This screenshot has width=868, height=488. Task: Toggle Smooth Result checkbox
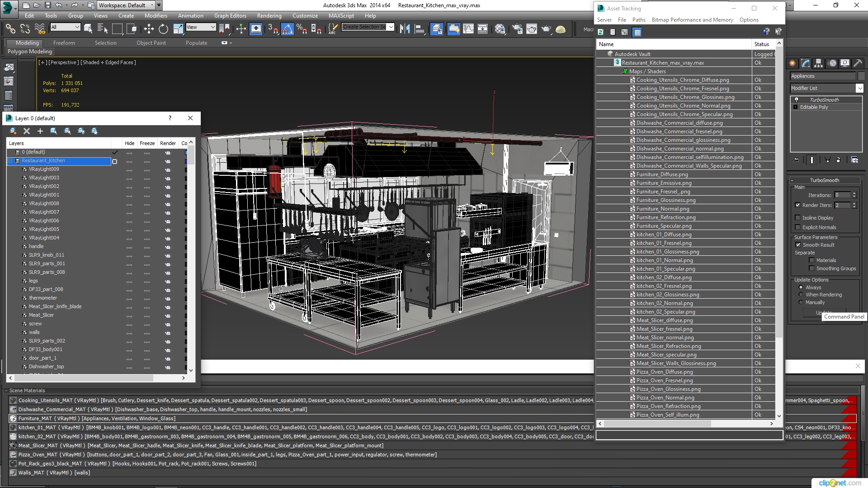click(x=798, y=245)
